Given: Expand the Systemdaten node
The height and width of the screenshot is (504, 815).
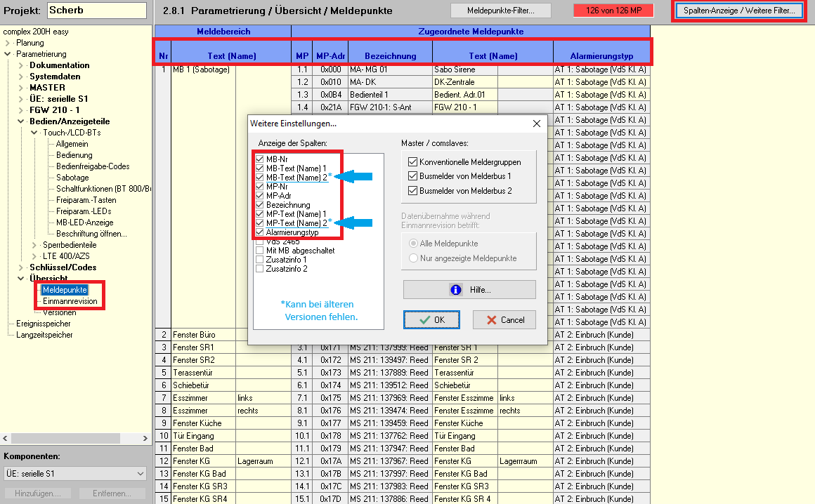Looking at the screenshot, I should [x=21, y=77].
